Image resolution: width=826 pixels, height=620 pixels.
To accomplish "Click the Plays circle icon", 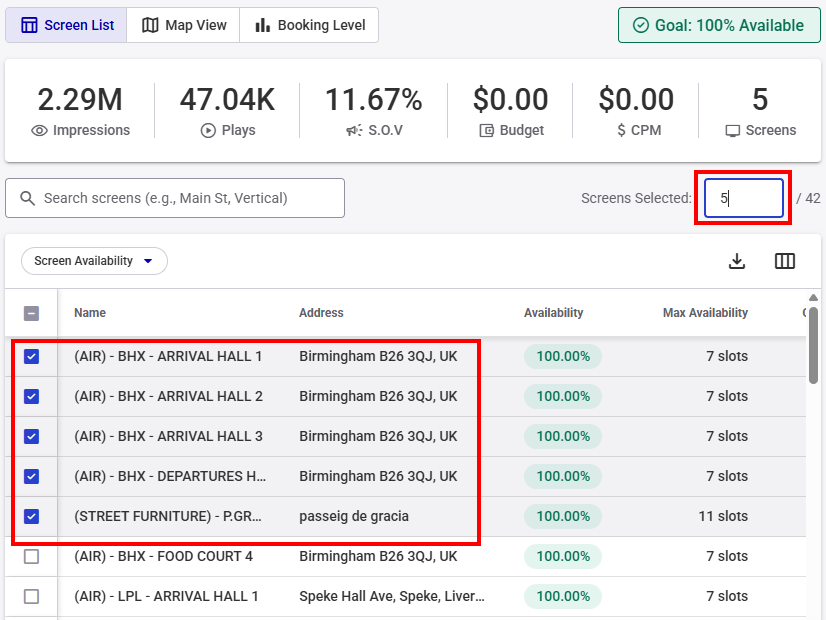I will tap(208, 130).
